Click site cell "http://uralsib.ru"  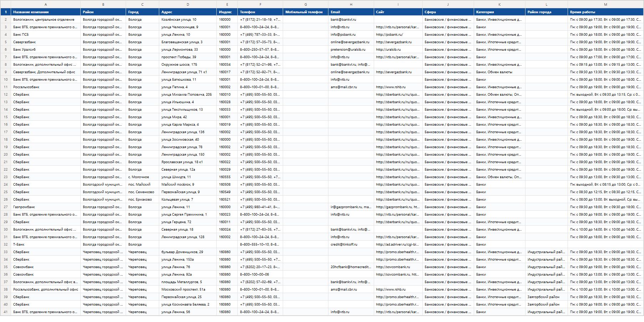pyautogui.click(x=398, y=50)
